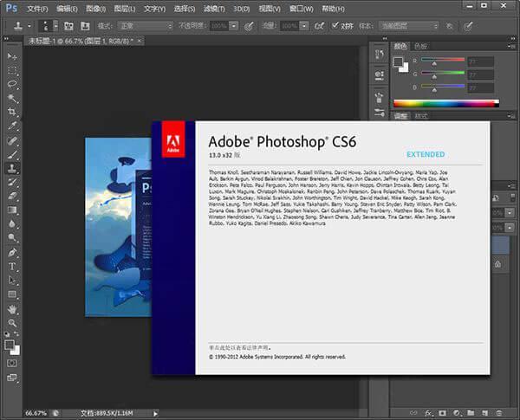Click the Pen tool icon
Viewport: 520px width, 420px height.
coord(12,252)
